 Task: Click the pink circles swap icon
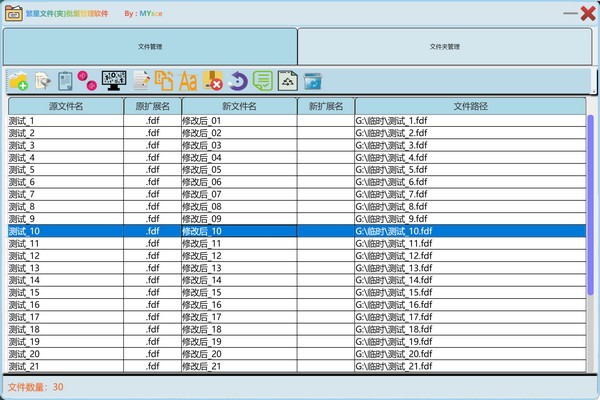(88, 81)
